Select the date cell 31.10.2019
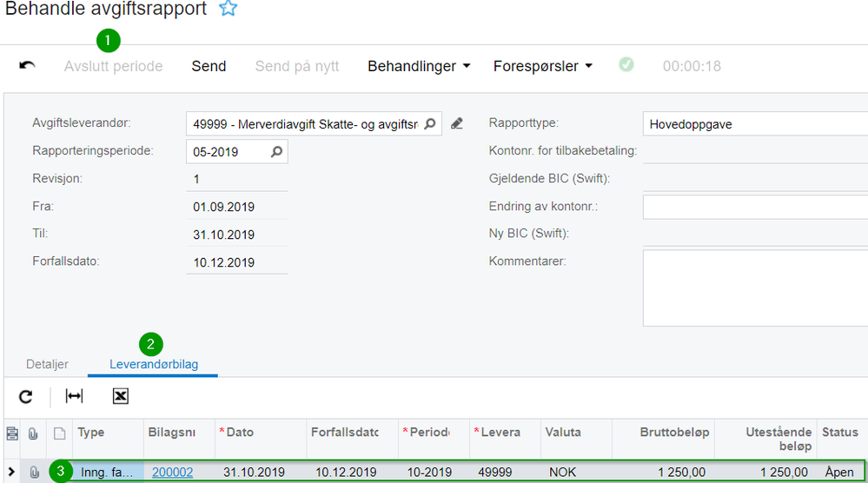Viewport: 868px width, 483px height. (x=254, y=472)
